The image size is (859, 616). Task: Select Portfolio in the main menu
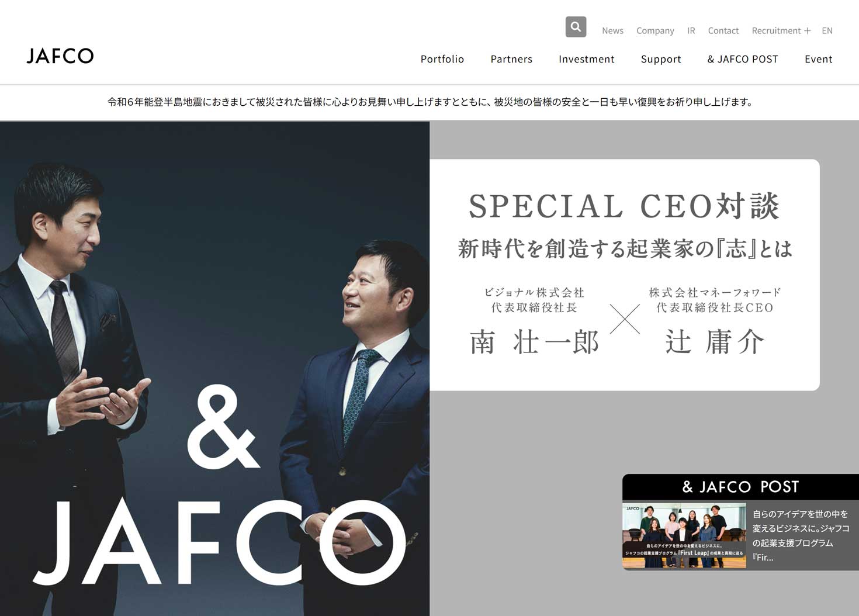point(442,59)
